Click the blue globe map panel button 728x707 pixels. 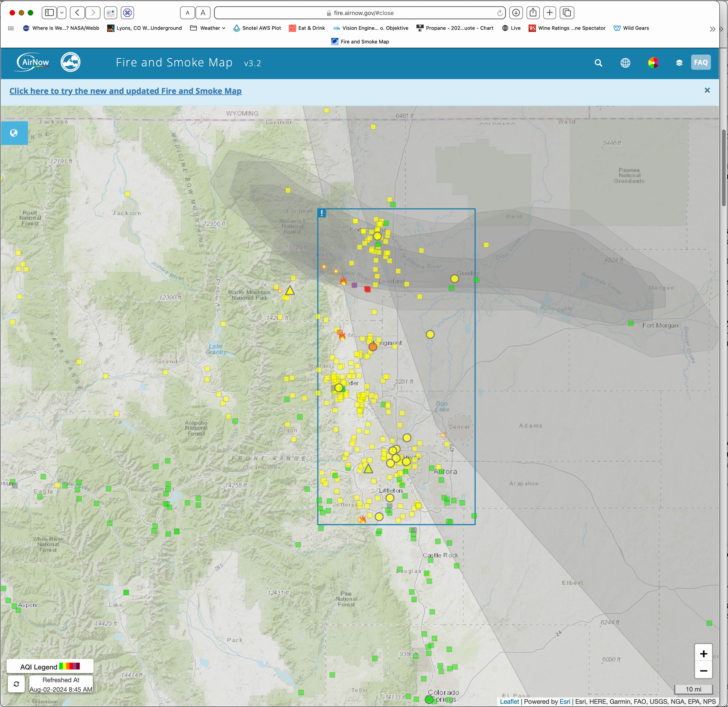pyautogui.click(x=14, y=133)
